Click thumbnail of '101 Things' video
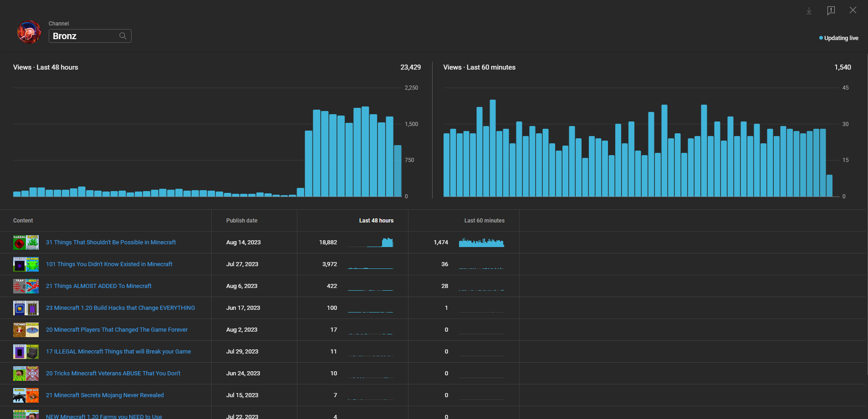This screenshot has width=868, height=419. tap(26, 264)
